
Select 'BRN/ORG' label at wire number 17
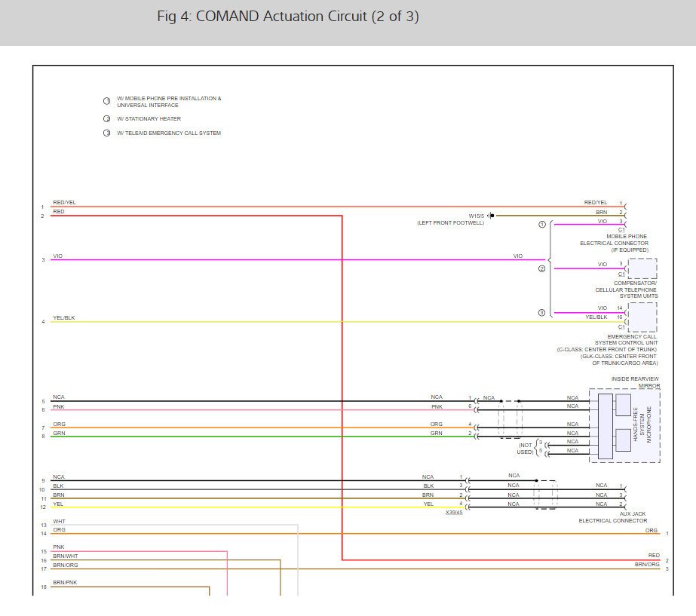[66, 565]
